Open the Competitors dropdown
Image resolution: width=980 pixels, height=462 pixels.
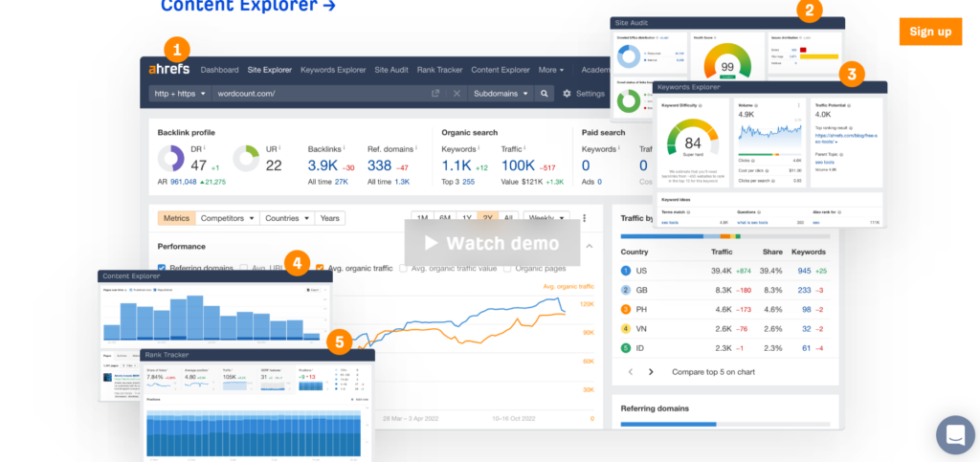click(228, 218)
